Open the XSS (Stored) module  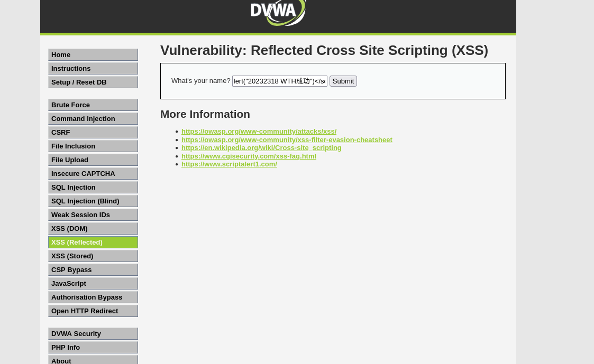click(93, 256)
